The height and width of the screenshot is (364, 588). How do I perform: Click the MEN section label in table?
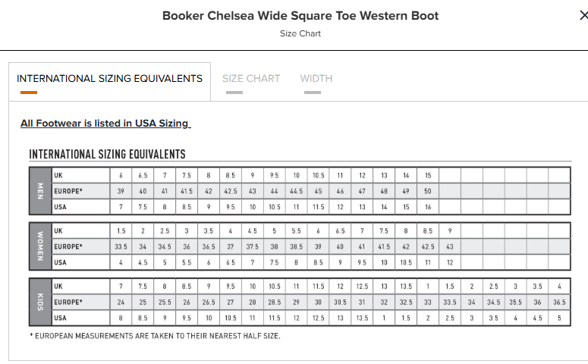40,191
